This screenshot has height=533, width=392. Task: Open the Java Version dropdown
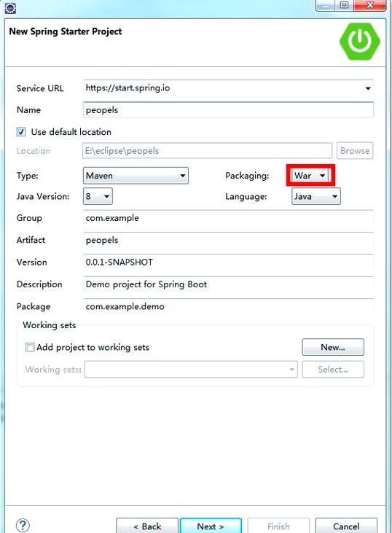pos(98,196)
